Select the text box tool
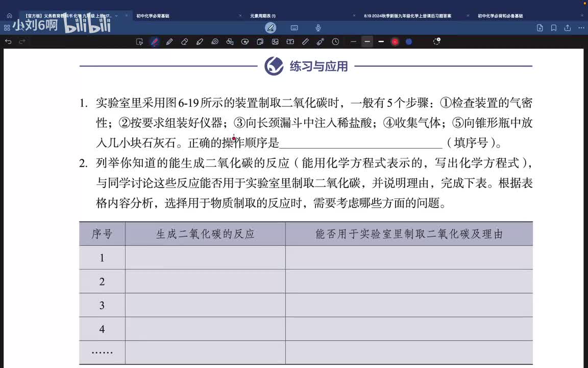The height and width of the screenshot is (368, 588). coord(290,42)
